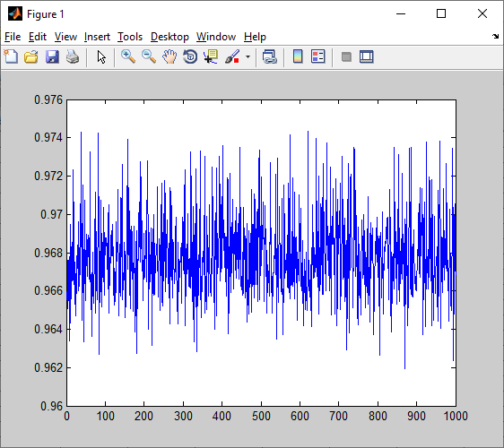Hide plot tools with the gray square icon
This screenshot has width=504, height=448.
(346, 56)
